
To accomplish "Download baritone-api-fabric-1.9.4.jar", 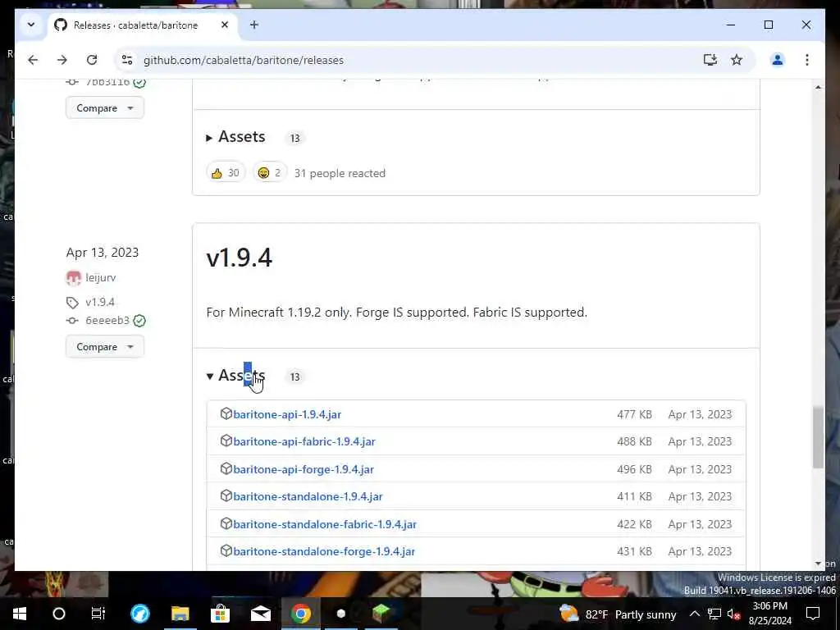I will tap(304, 441).
